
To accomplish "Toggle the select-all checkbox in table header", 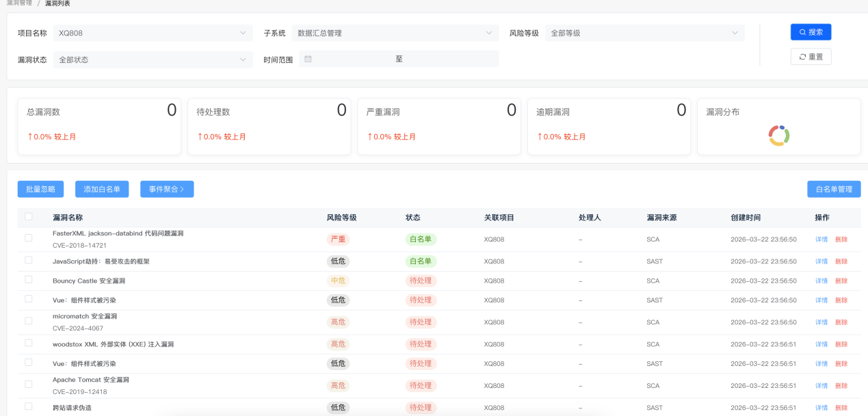I will 29,217.
